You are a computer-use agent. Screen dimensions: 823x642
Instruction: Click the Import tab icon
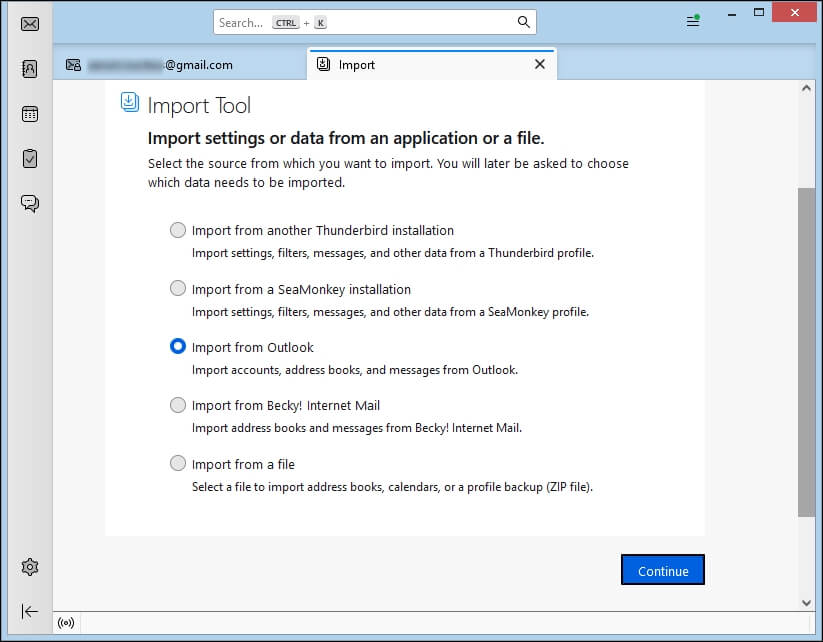(323, 64)
